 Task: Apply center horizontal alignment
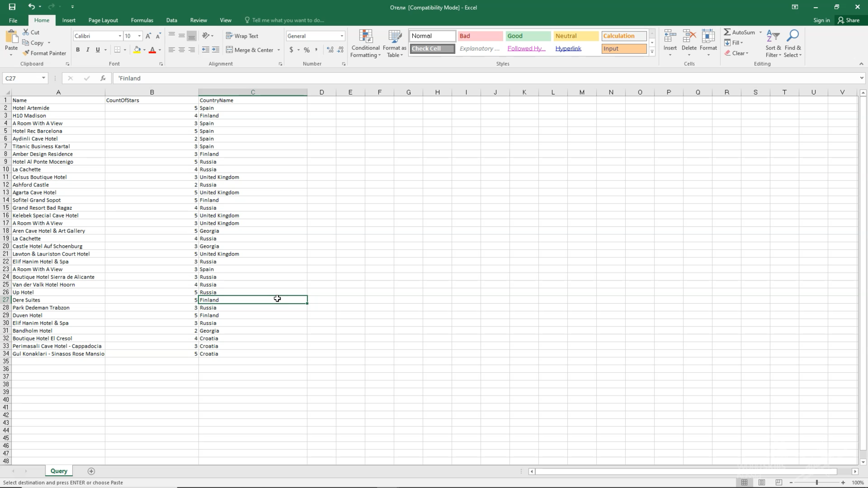click(181, 50)
